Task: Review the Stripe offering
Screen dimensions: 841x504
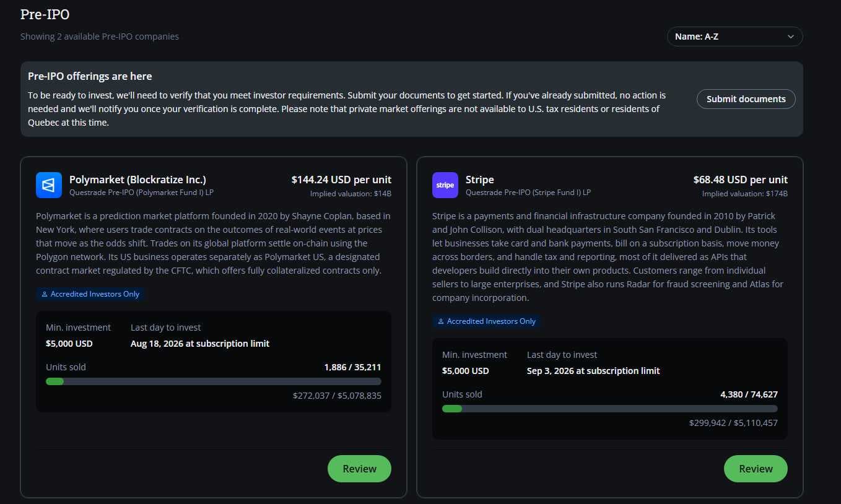Action: tap(756, 469)
